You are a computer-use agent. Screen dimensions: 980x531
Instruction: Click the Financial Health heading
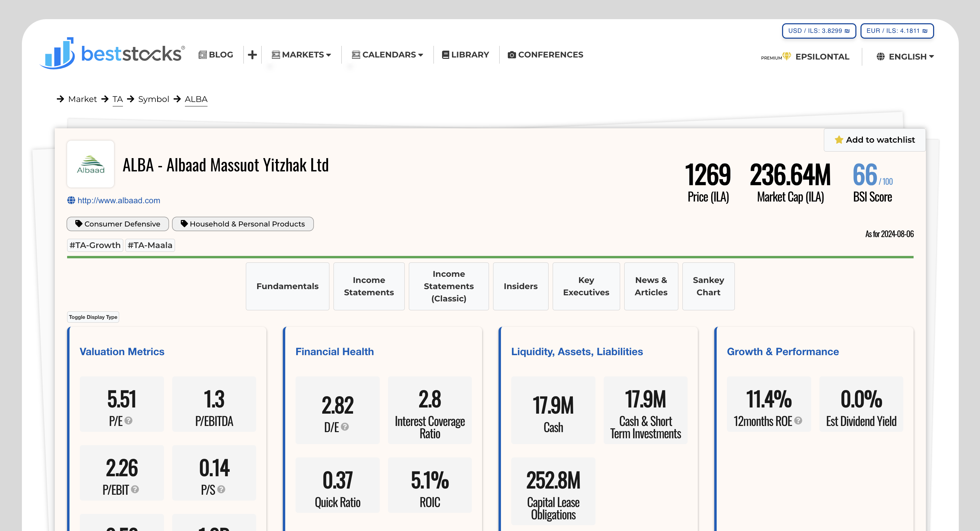(335, 352)
